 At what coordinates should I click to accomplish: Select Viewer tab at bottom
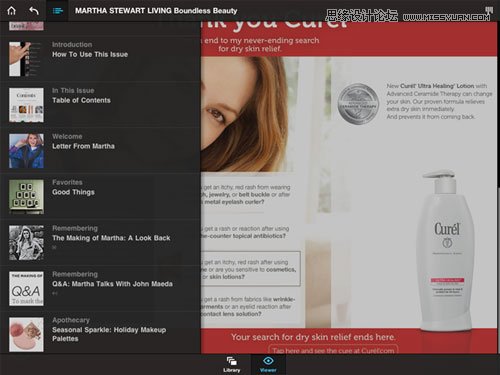268,364
